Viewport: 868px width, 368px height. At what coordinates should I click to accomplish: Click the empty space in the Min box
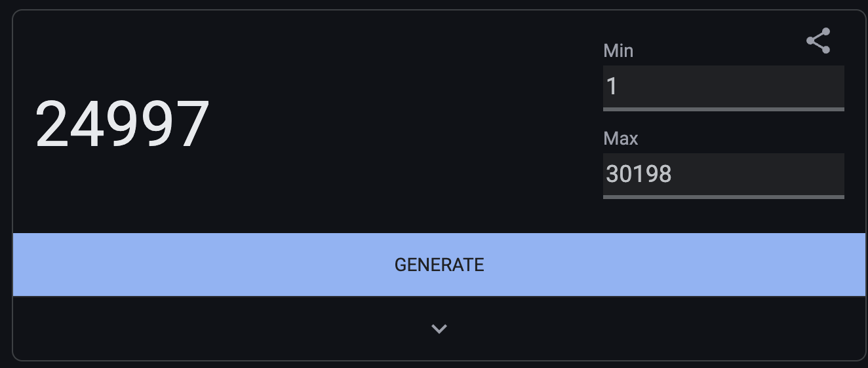pyautogui.click(x=732, y=86)
